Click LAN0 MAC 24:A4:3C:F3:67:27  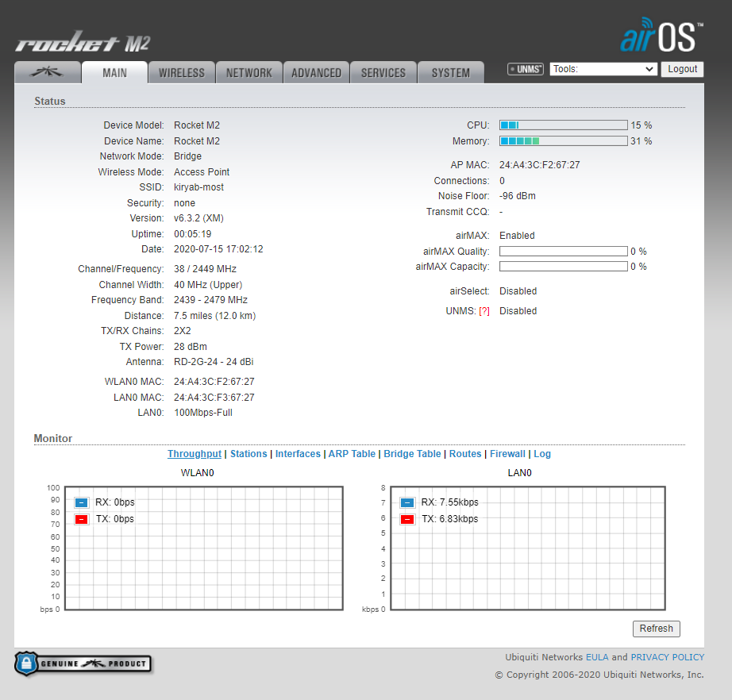[214, 397]
